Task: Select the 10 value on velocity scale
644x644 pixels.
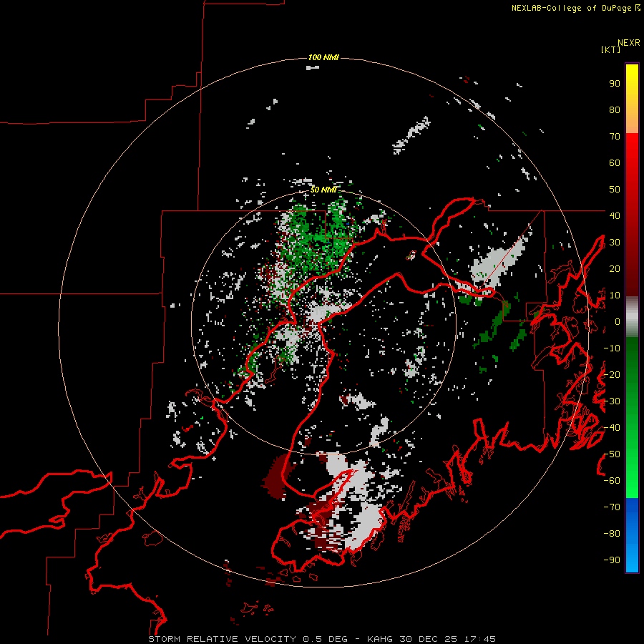Action: 615,296
